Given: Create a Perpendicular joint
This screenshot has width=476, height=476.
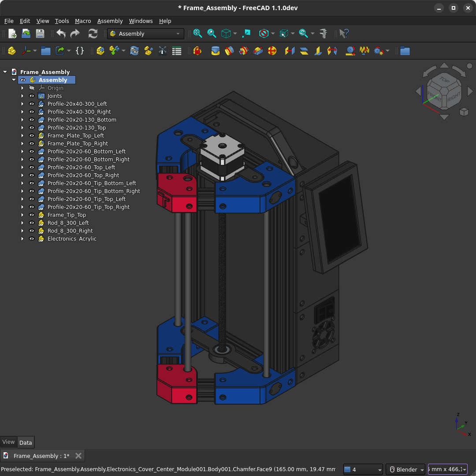Looking at the screenshot, I should (318, 51).
